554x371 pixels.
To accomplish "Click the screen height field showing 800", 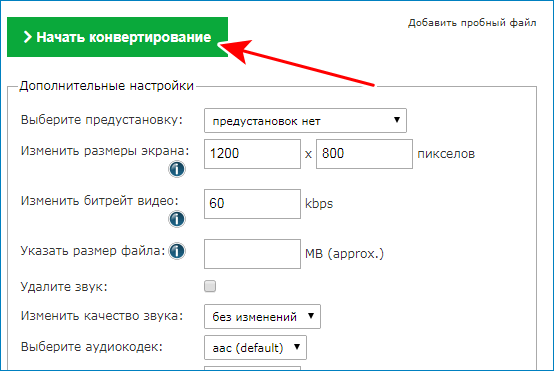I will [x=364, y=154].
